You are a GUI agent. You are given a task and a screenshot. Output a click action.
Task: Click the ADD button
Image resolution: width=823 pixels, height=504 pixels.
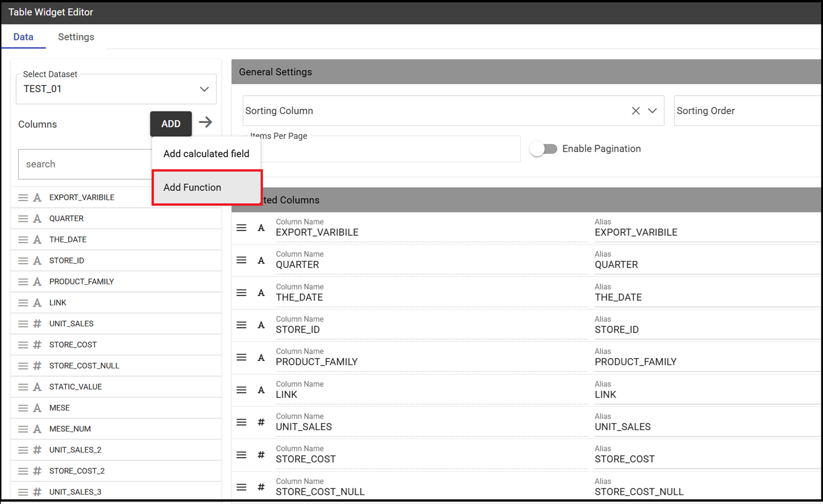[x=171, y=124]
